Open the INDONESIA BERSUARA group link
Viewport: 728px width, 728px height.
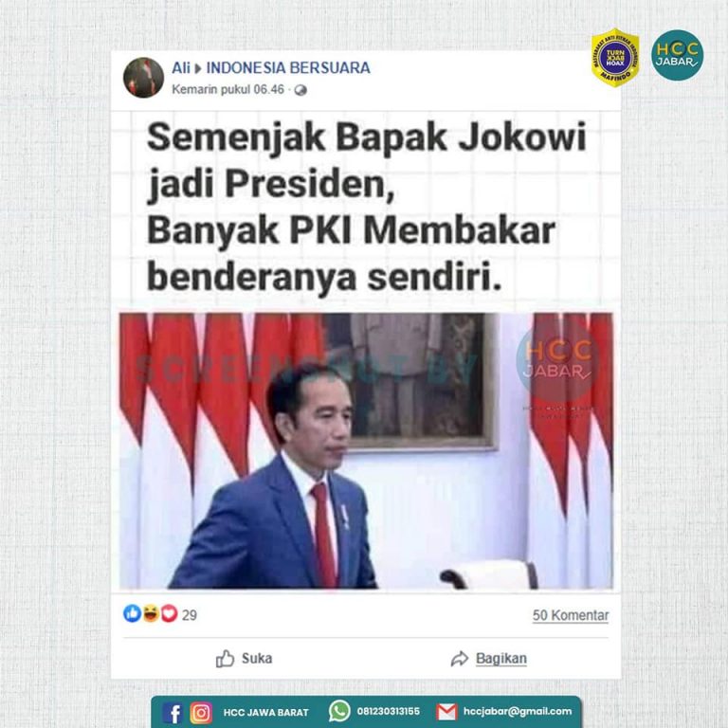point(288,68)
